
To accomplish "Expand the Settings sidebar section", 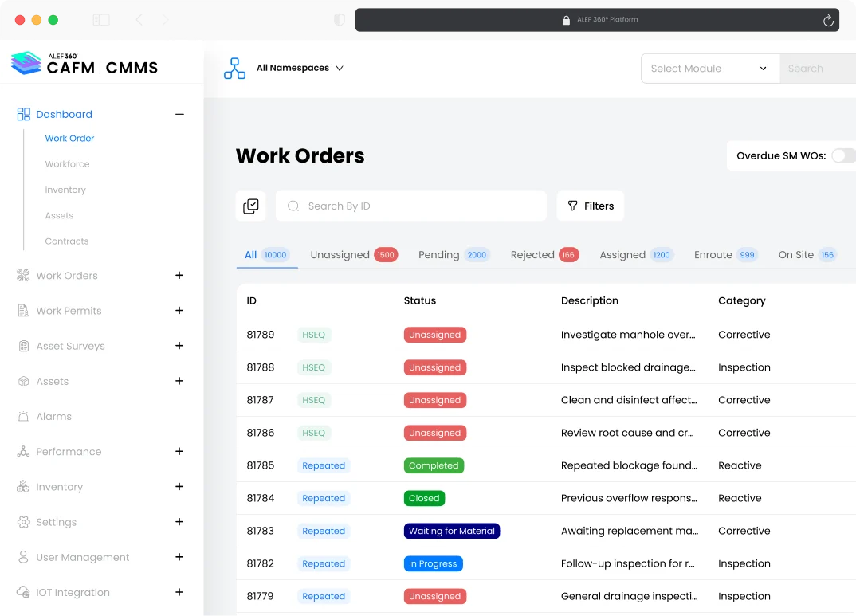I will (x=179, y=522).
